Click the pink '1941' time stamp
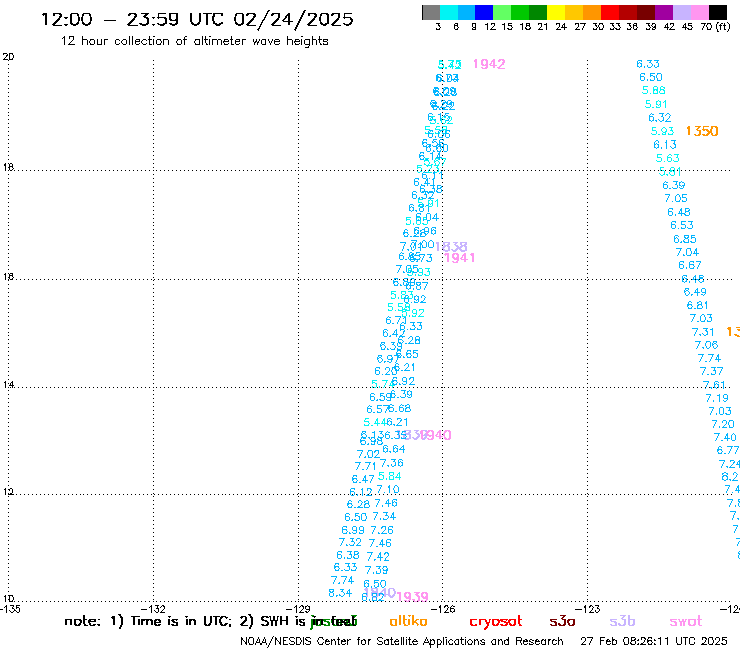Viewport: 740px width, 650px height. coord(459,258)
